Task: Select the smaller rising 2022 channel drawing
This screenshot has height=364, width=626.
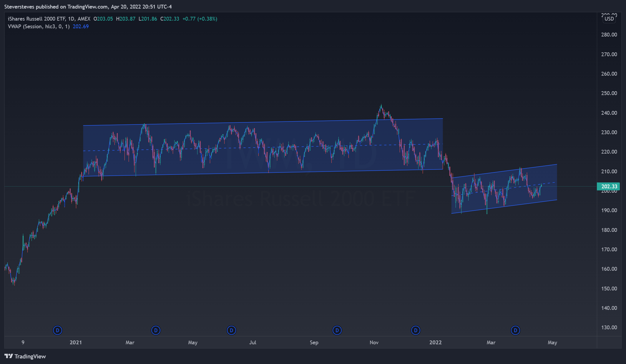Action: 504,189
